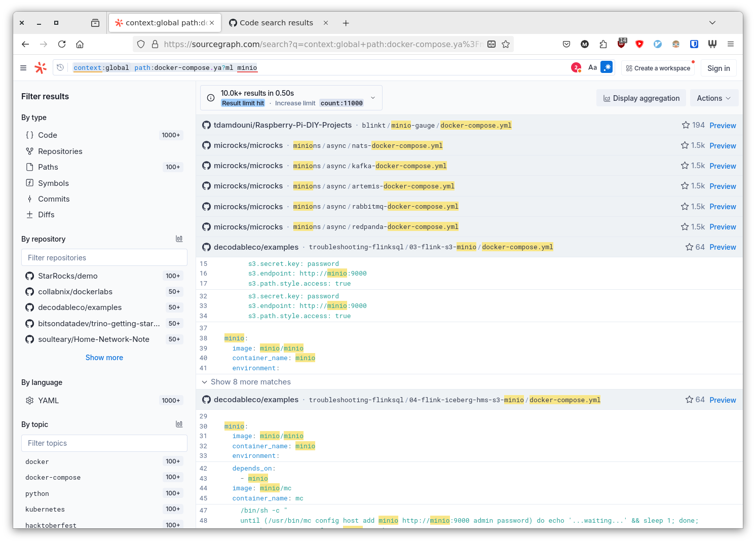The height and width of the screenshot is (543, 756).
Task: Expand the results info dropdown chevron
Action: (x=373, y=98)
